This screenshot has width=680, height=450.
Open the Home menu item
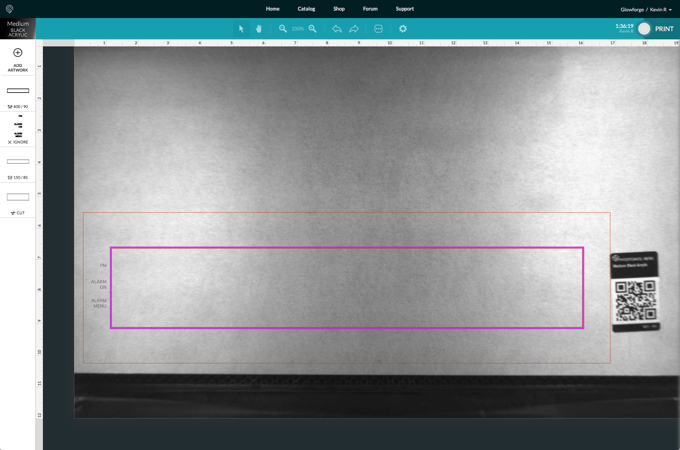click(x=272, y=9)
